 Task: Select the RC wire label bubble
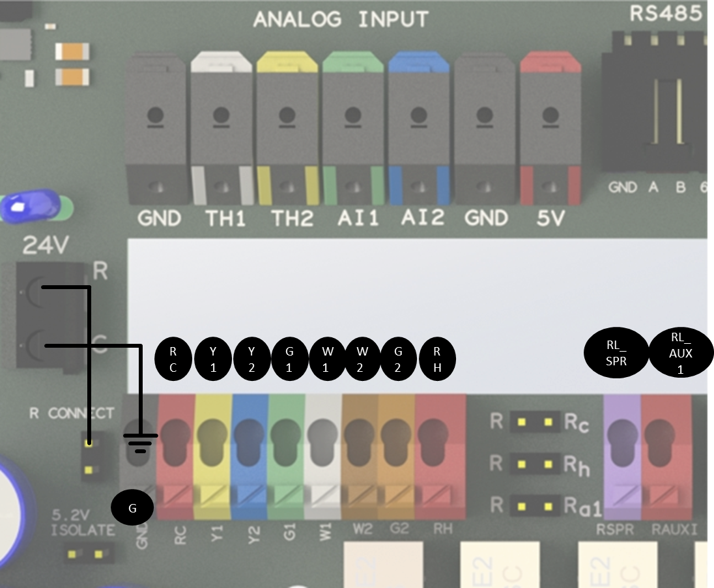173,358
